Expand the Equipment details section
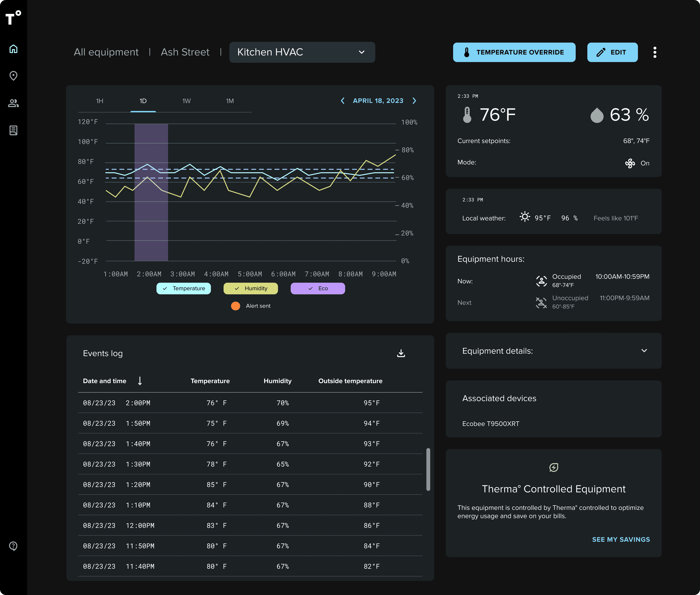Image resolution: width=700 pixels, height=595 pixels. click(x=644, y=351)
